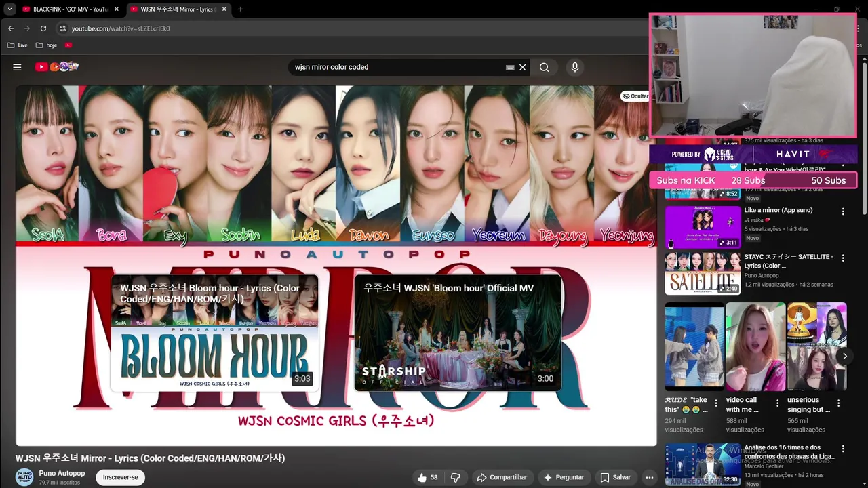Click Compartilhar share button
Viewport: 868px width, 488px height.
pos(502,477)
